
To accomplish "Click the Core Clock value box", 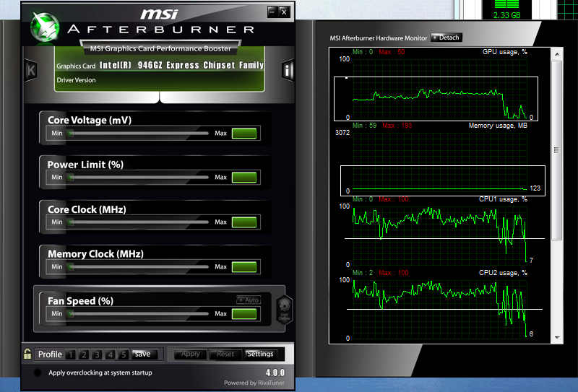I will point(244,222).
